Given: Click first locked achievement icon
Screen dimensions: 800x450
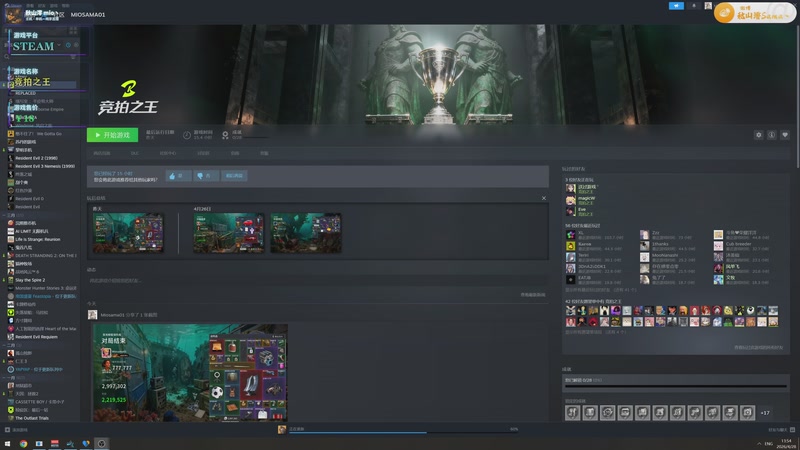Looking at the screenshot, I should point(572,413).
